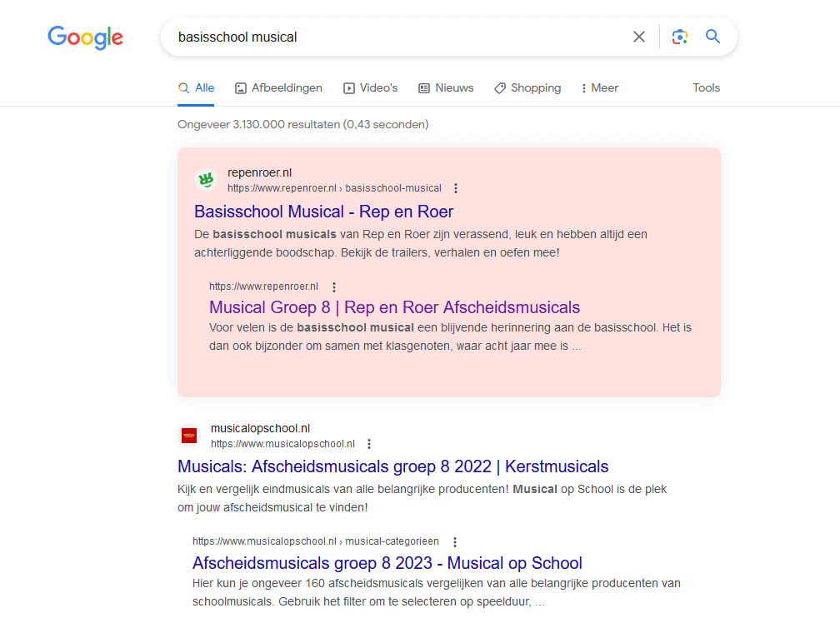840x618 pixels.
Task: Open three-dot menu beside repenroer.nl basisschool-musical URL
Action: tap(456, 188)
